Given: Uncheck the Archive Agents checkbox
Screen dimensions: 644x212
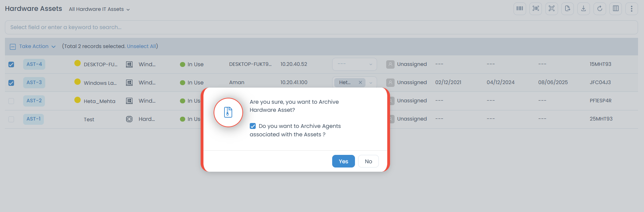Looking at the screenshot, I should pyautogui.click(x=253, y=126).
